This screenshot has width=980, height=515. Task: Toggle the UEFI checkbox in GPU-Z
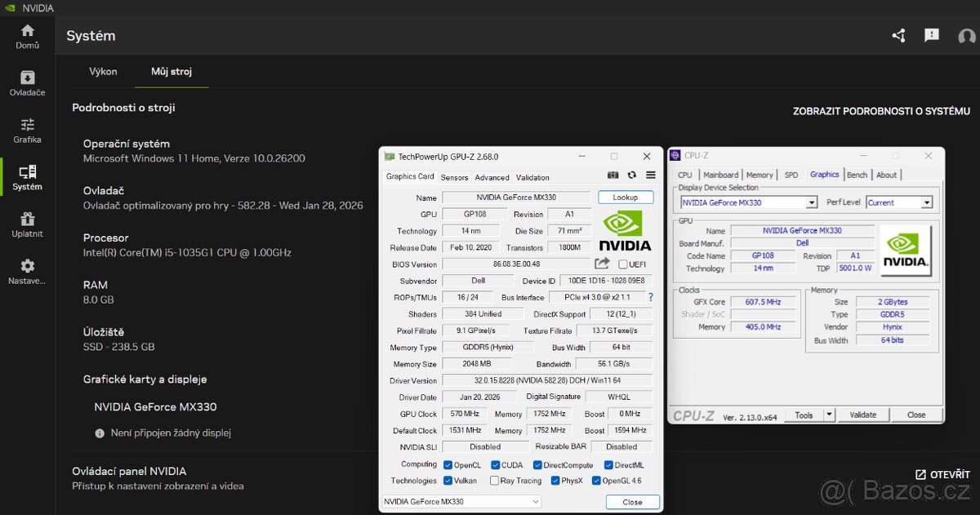pyautogui.click(x=623, y=264)
